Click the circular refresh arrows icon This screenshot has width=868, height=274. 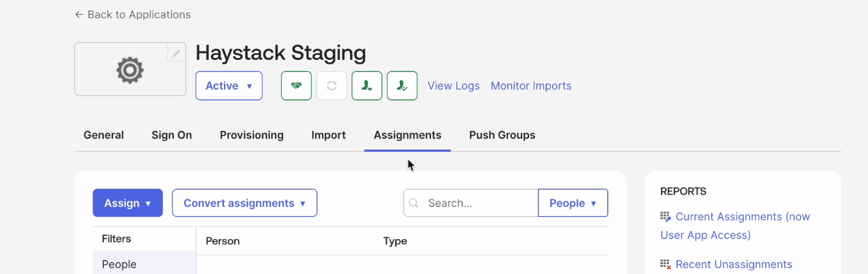331,86
